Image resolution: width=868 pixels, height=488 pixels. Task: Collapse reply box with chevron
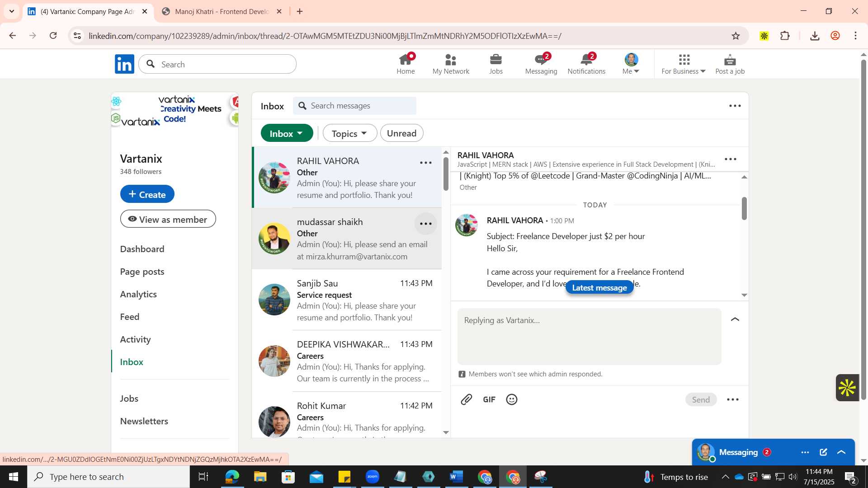pyautogui.click(x=735, y=319)
